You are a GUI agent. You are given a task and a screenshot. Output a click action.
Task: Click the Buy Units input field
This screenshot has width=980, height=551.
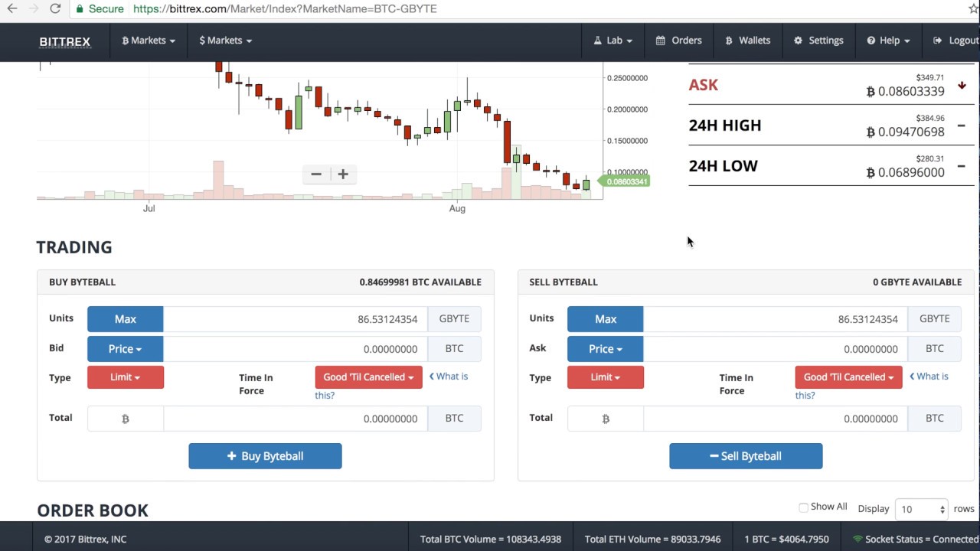(296, 319)
